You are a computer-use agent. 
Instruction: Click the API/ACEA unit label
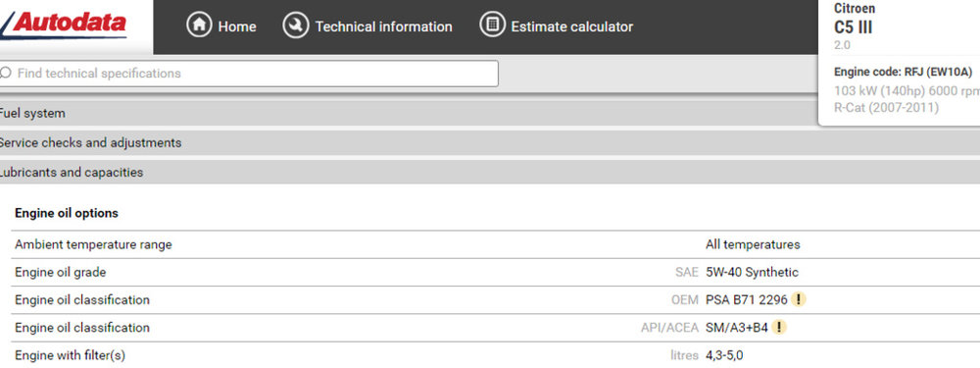click(669, 328)
